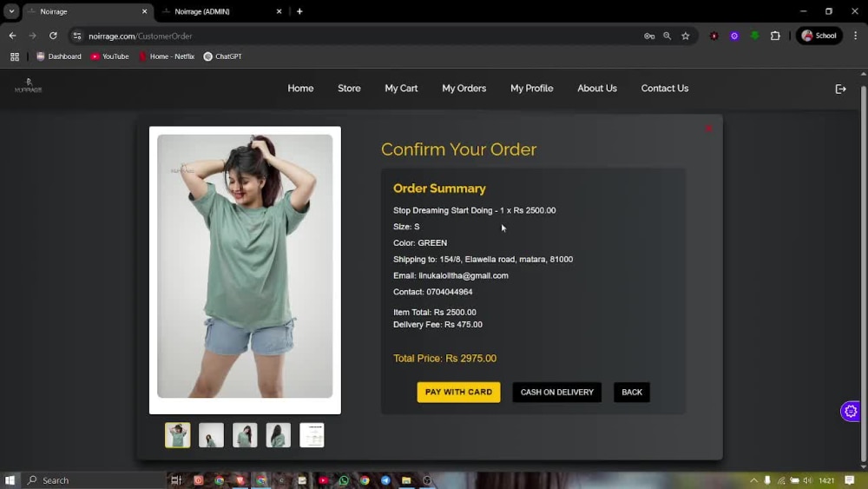Viewport: 868px width, 489px height.
Task: Click PAY WITH CARD button
Action: [x=458, y=392]
